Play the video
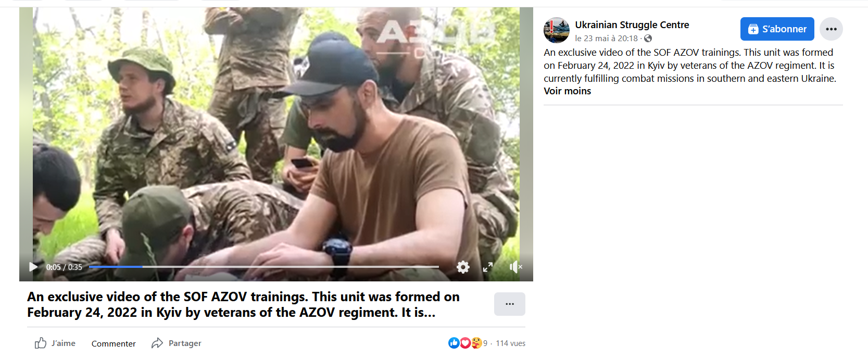 (33, 267)
